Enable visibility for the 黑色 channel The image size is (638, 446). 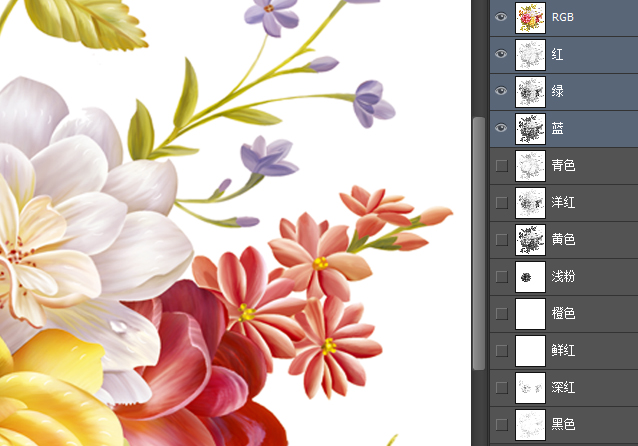coord(502,425)
